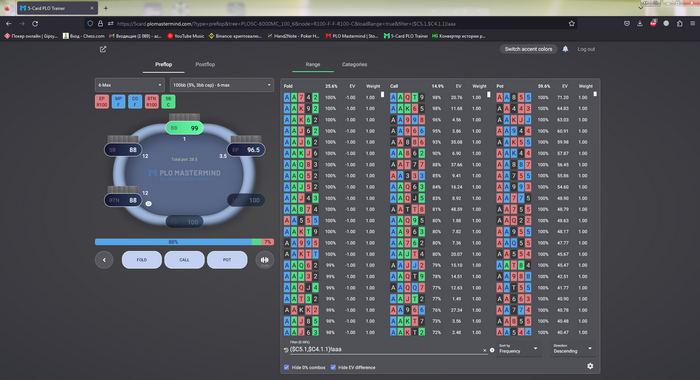Image resolution: width=700 pixels, height=380 pixels.
Task: Click the Log out link
Action: coord(586,49)
